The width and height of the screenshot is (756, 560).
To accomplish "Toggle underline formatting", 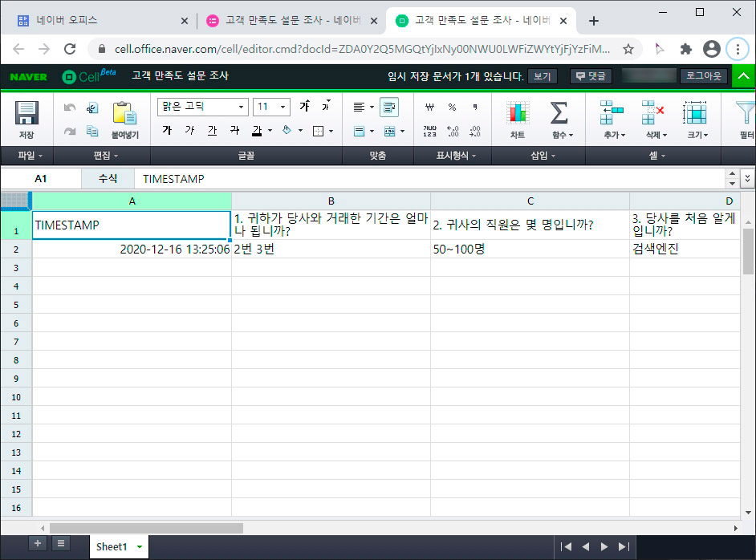I will (x=211, y=129).
